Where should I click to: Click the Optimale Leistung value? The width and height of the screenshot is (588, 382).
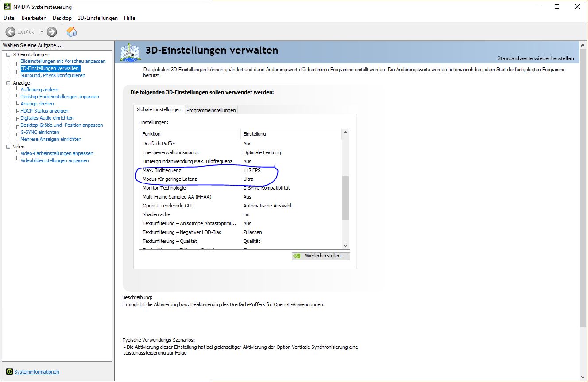pyautogui.click(x=262, y=152)
